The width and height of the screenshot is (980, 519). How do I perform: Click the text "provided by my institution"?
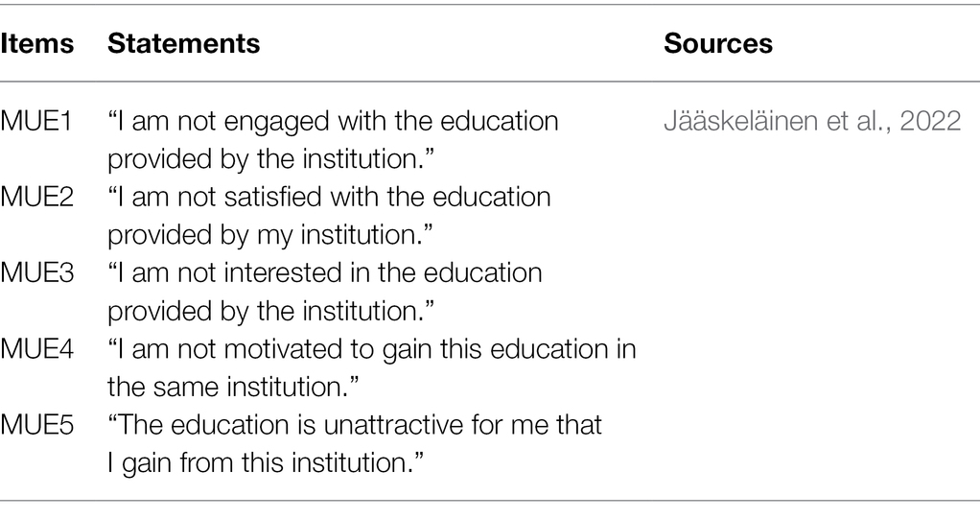(x=270, y=235)
